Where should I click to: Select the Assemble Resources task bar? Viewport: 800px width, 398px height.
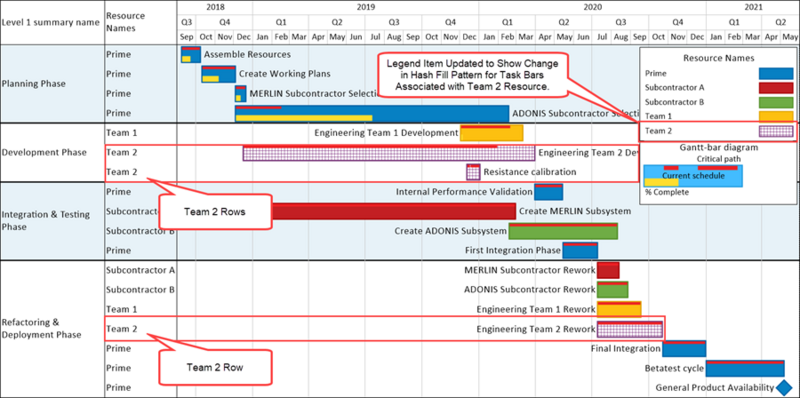(x=191, y=54)
